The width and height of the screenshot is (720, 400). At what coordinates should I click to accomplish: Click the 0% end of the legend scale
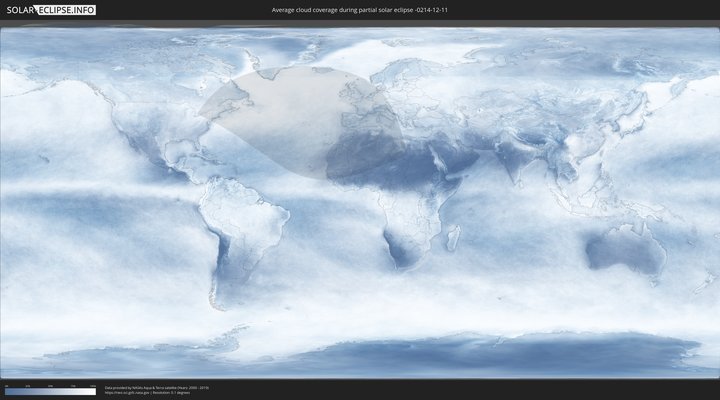(6, 391)
